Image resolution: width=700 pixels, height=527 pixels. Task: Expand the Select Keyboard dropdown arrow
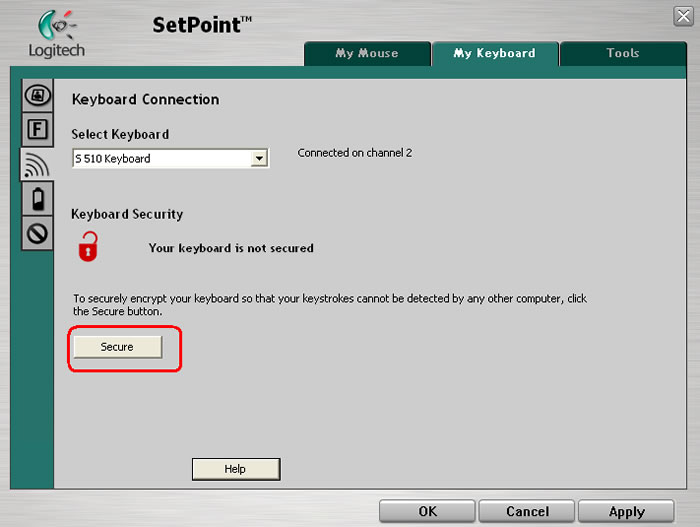pos(259,158)
